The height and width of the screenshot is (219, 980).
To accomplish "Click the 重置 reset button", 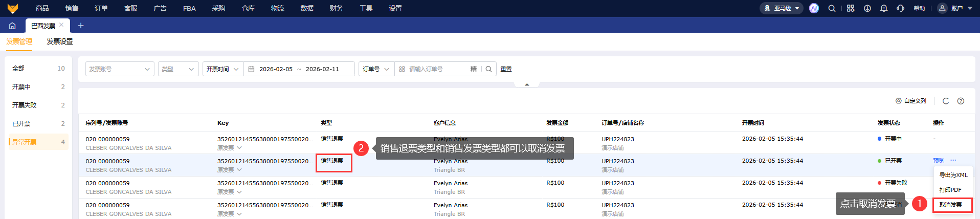I will [x=506, y=69].
